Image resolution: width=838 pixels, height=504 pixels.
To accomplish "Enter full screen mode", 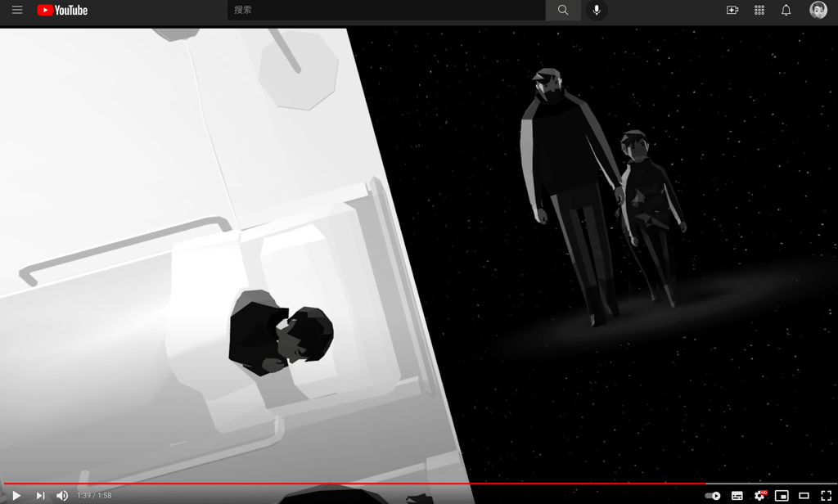I will click(x=827, y=496).
